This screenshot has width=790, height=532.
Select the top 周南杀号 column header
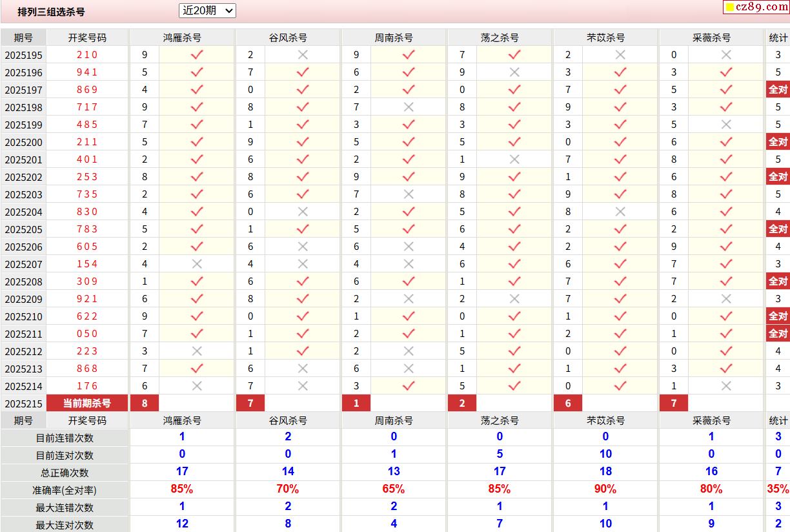394,37
